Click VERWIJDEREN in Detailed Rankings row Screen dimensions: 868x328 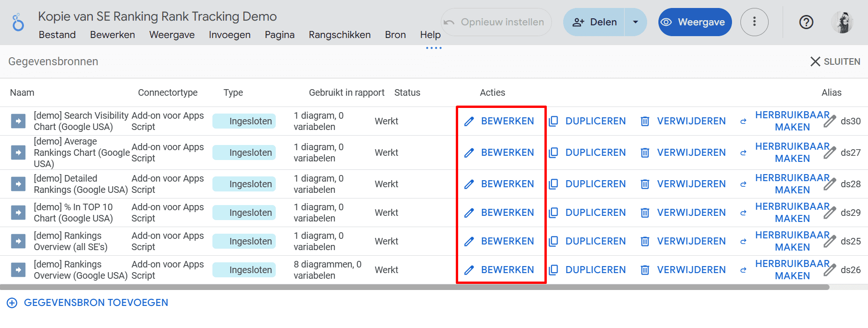click(x=683, y=184)
